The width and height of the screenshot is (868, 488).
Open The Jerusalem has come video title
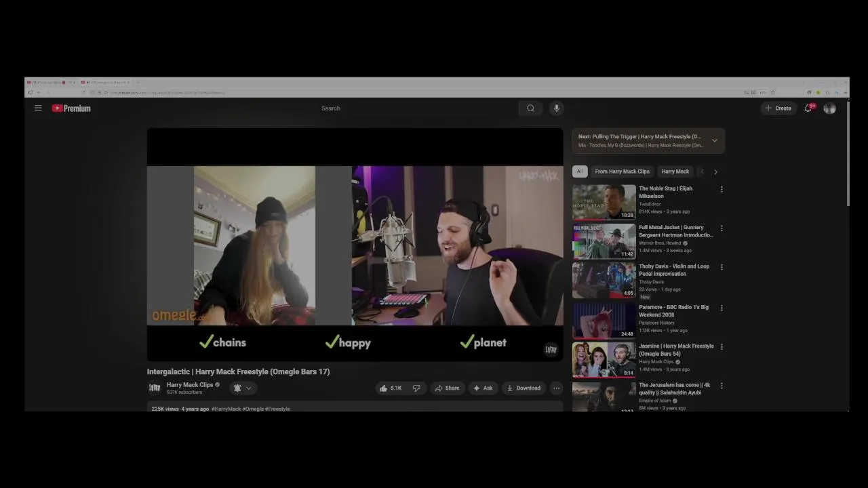pyautogui.click(x=675, y=388)
